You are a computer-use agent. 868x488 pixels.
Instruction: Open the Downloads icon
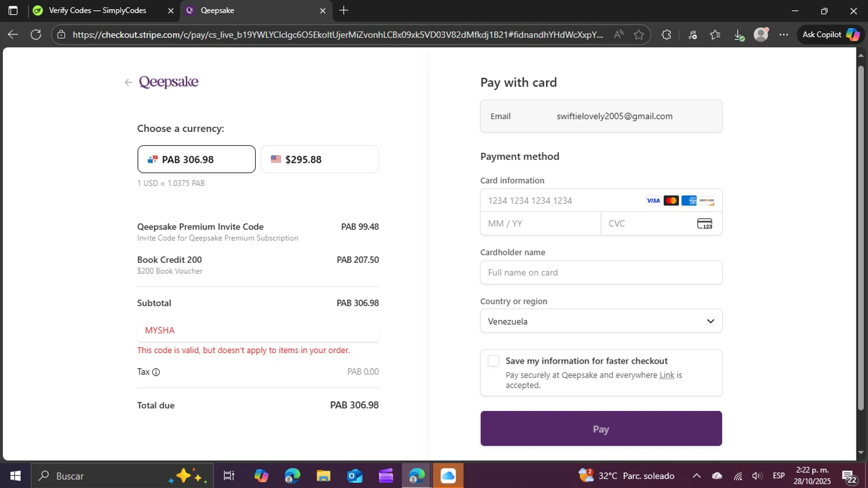tap(739, 35)
